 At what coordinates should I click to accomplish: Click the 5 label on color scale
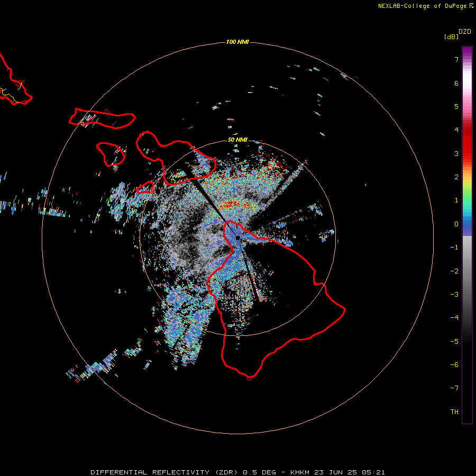[x=456, y=106]
